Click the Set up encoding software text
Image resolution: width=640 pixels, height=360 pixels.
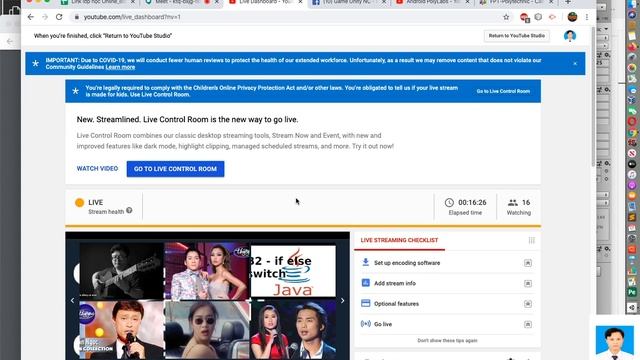pos(407,263)
